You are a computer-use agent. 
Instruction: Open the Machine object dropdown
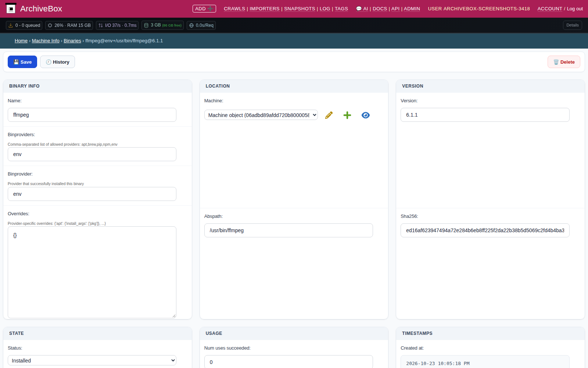[261, 115]
